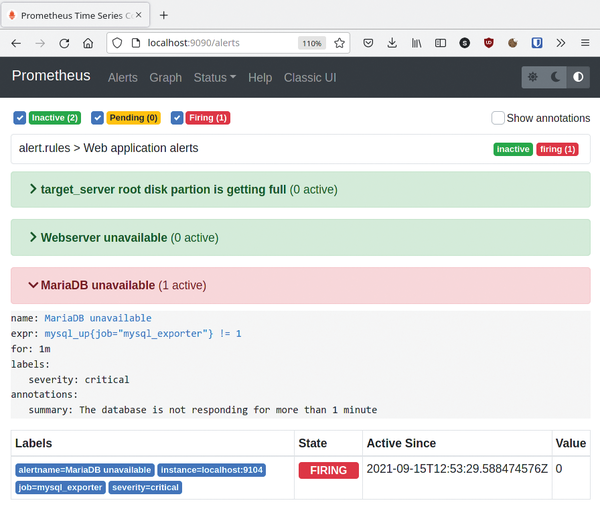Open the Alerts nav item
600x519 pixels.
click(x=122, y=78)
